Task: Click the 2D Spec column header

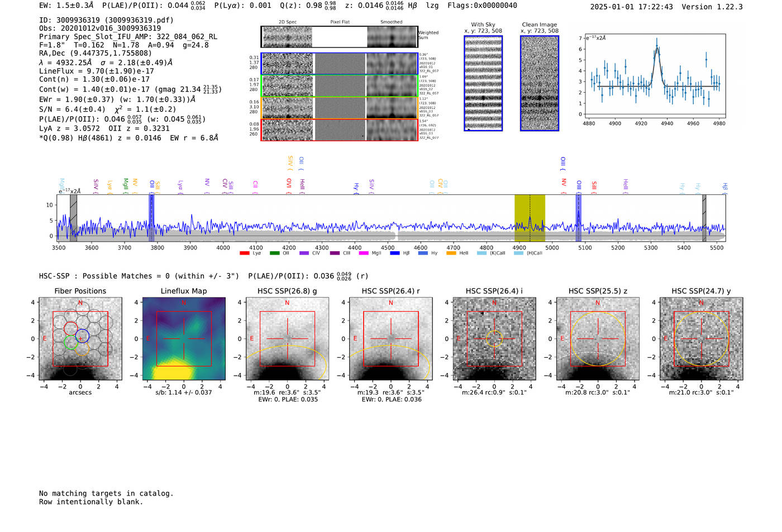Action: click(288, 22)
